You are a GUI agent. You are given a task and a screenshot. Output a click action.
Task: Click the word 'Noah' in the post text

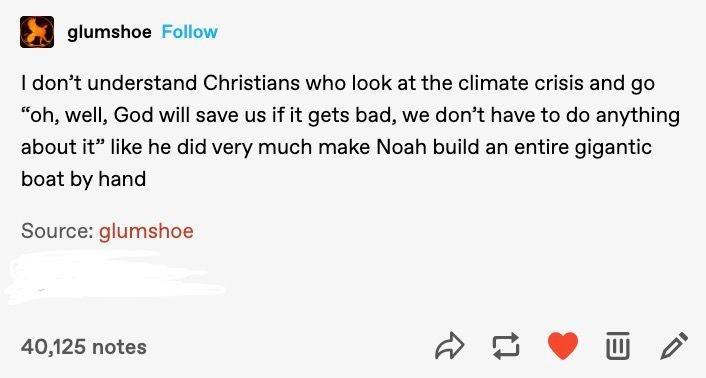tap(402, 147)
